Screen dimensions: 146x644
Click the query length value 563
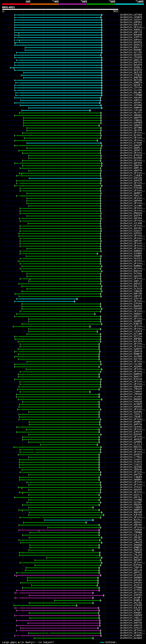(x=115, y=11)
